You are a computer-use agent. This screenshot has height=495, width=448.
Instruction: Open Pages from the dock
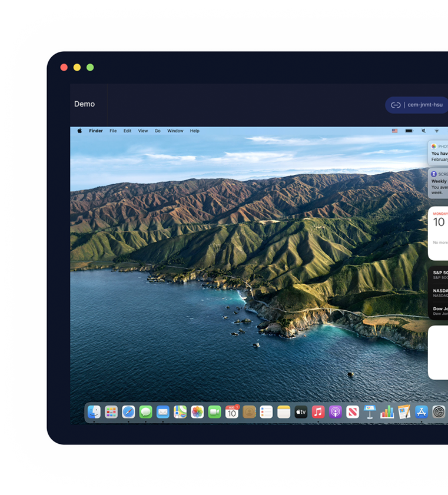coord(404,412)
